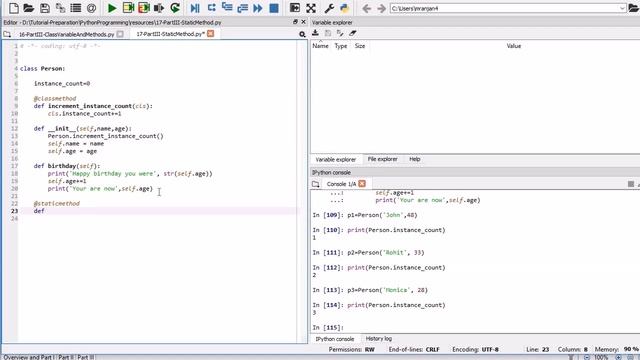The width and height of the screenshot is (640, 360).
Task: Run selection or current line icon
Action: (159, 8)
